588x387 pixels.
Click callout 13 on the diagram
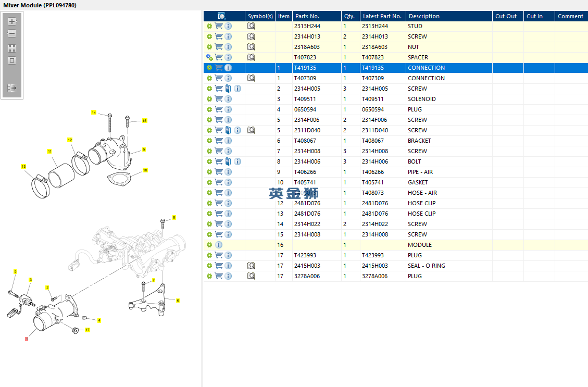click(x=23, y=167)
